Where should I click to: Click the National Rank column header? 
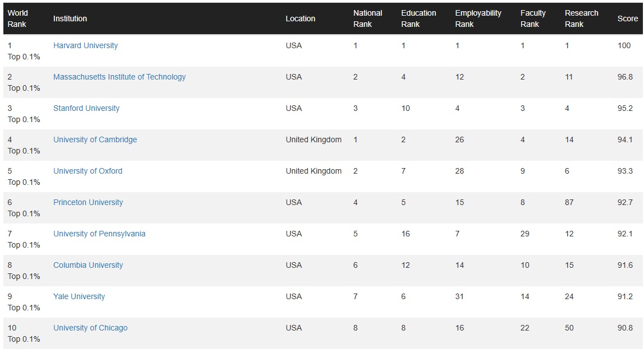pyautogui.click(x=368, y=18)
